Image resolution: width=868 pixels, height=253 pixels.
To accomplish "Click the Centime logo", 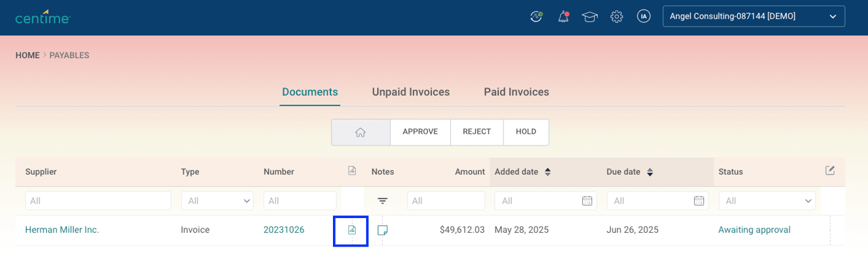I will tap(43, 17).
